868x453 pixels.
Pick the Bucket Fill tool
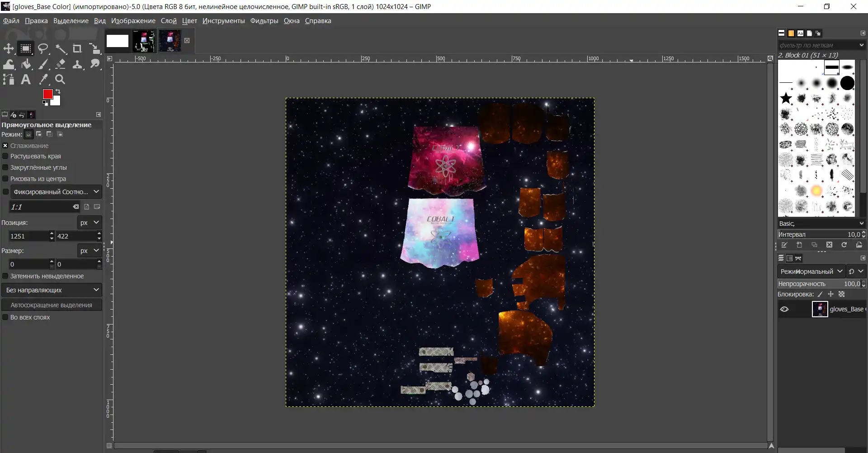[x=26, y=64]
